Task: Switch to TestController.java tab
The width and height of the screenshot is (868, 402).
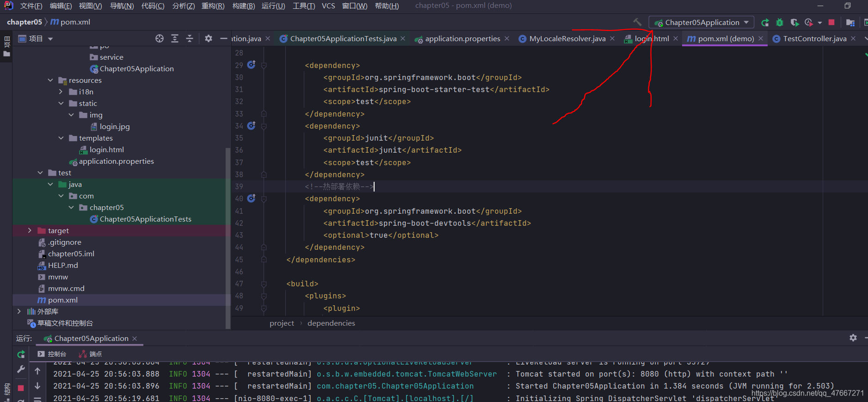Action: click(x=815, y=39)
